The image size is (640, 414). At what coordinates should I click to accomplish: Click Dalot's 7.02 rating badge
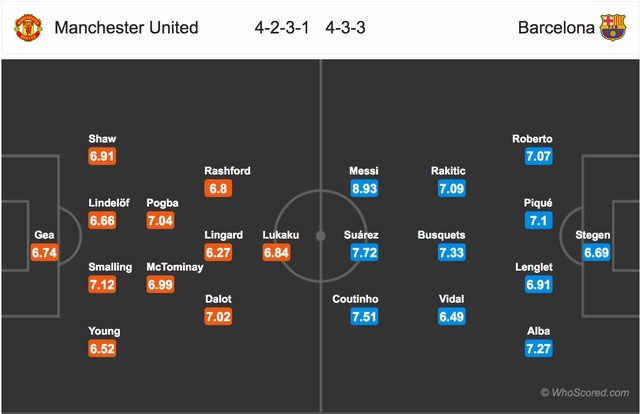(x=218, y=317)
